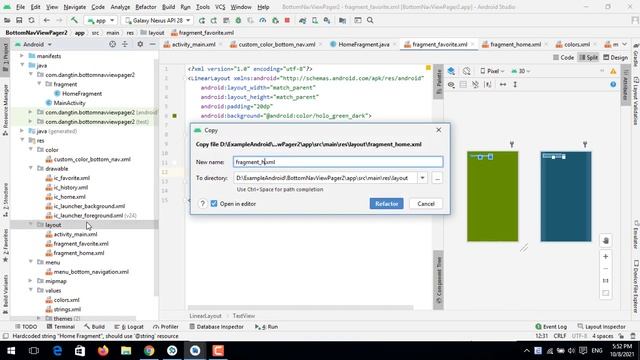Click the help question mark in Copy dialog
Image resolution: width=640 pixels, height=360 pixels.
point(202,204)
